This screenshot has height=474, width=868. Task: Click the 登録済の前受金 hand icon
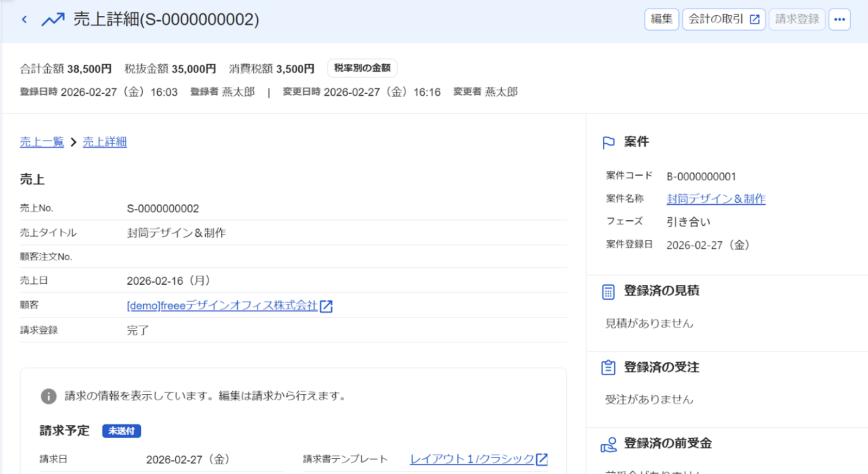pos(609,445)
